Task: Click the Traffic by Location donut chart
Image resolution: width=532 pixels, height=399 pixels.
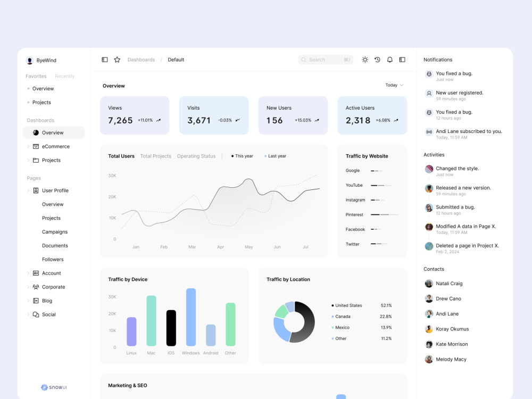Action: [294, 322]
